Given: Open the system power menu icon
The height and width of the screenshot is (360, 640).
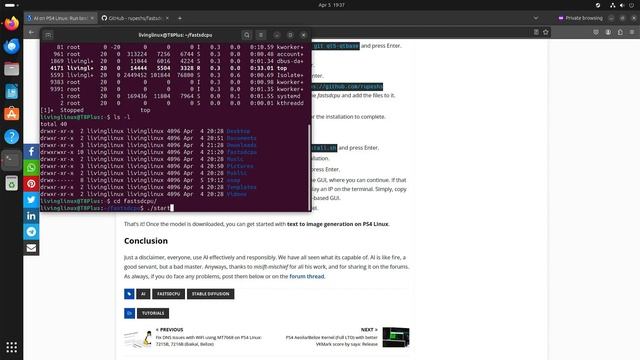Looking at the screenshot, I should coord(632,5).
